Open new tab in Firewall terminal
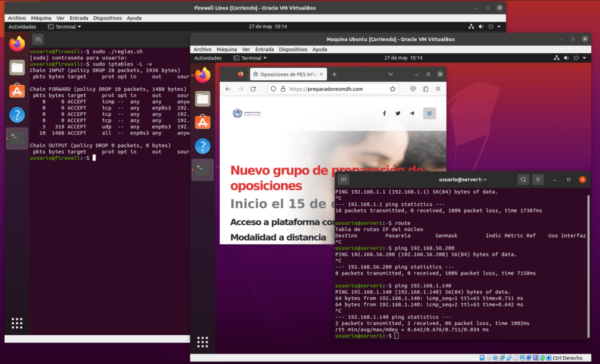The image size is (600, 364). [38, 39]
